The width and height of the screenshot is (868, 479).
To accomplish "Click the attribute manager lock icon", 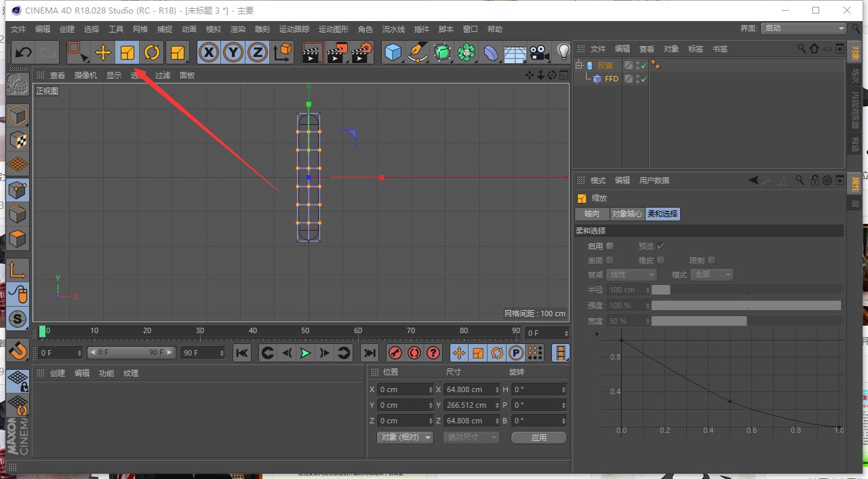I will point(814,180).
